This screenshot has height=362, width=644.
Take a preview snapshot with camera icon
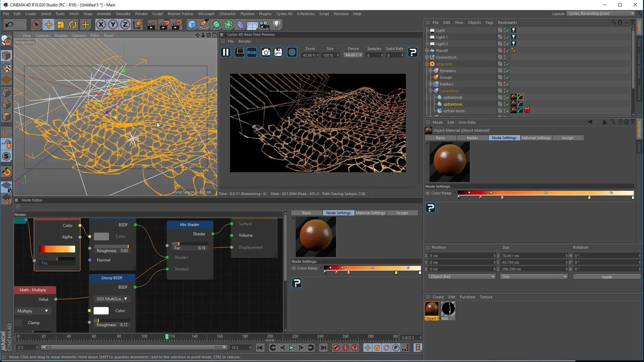266,52
